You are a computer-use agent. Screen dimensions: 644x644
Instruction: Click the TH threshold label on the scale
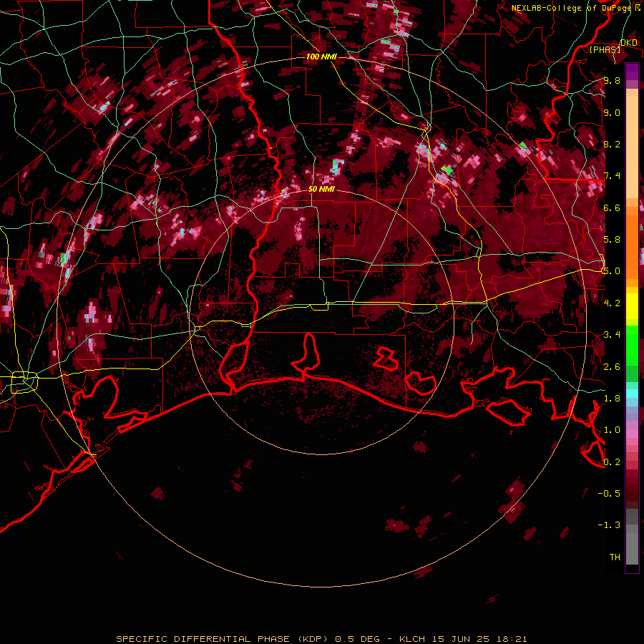pyautogui.click(x=615, y=557)
